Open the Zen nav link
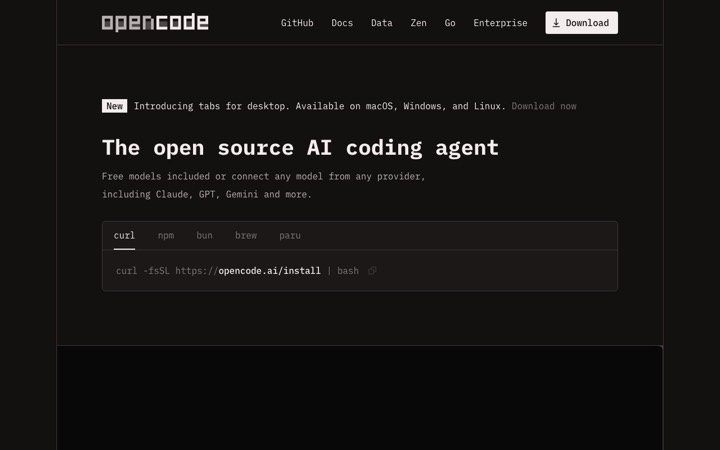720x450 pixels. tap(418, 23)
